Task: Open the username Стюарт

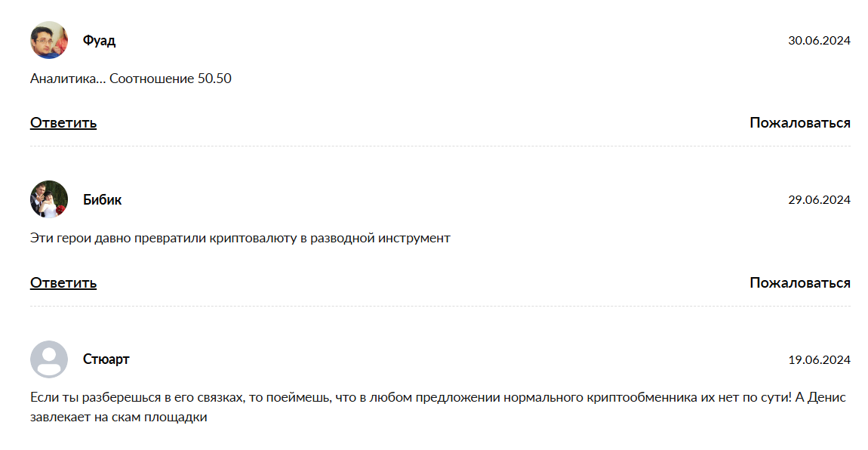Action: 106,359
